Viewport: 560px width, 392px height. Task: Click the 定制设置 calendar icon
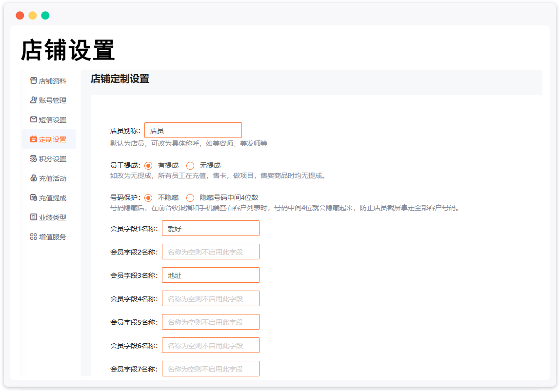(34, 139)
